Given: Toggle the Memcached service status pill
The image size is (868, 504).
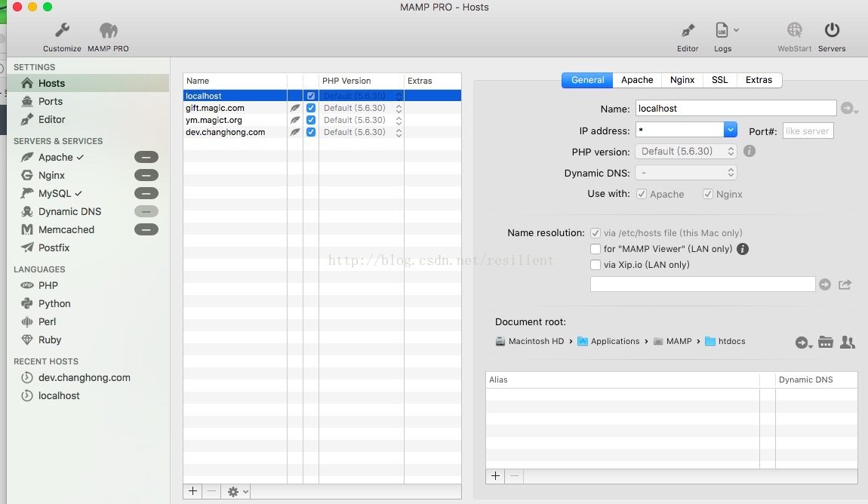Looking at the screenshot, I should (x=146, y=229).
